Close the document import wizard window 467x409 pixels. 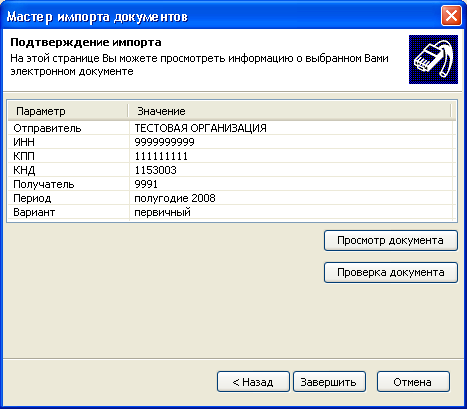[x=451, y=16]
